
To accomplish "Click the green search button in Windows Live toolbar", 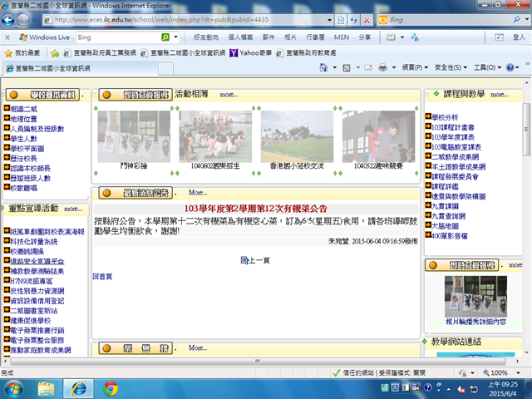I will click(x=165, y=37).
